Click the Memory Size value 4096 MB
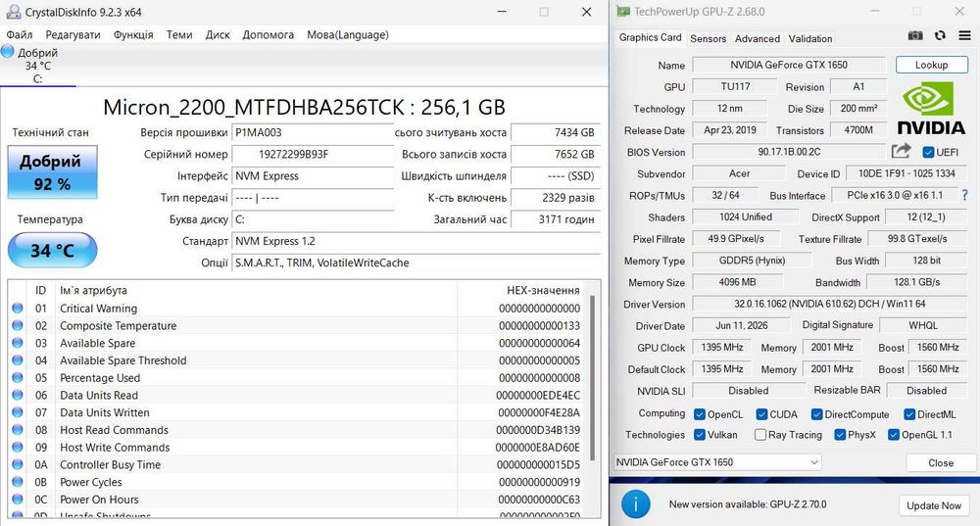The height and width of the screenshot is (526, 980). (738, 282)
